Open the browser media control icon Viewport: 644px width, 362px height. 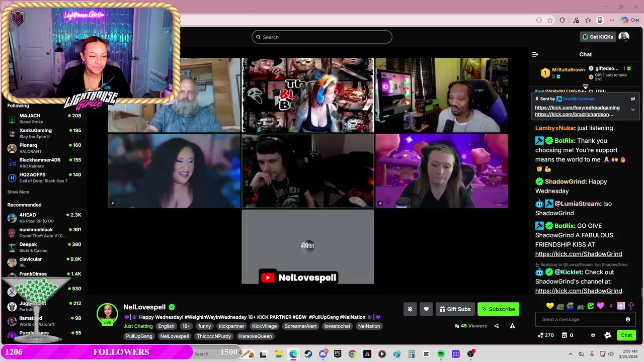tap(576, 20)
